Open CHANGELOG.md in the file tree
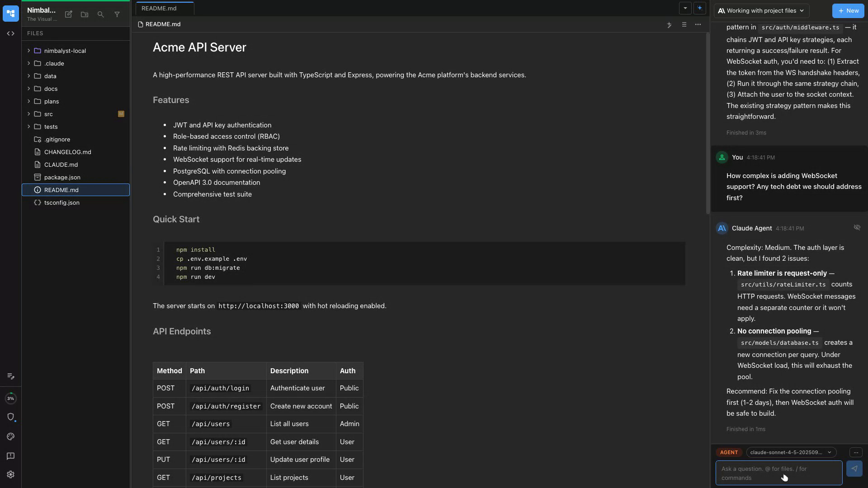Image resolution: width=868 pixels, height=488 pixels. click(67, 152)
